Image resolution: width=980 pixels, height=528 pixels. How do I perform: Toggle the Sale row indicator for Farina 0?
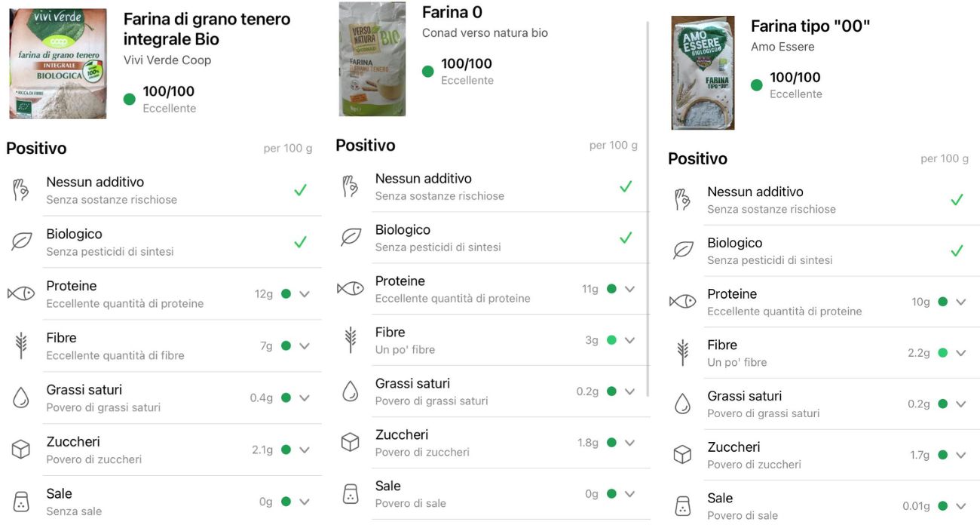coord(630,493)
